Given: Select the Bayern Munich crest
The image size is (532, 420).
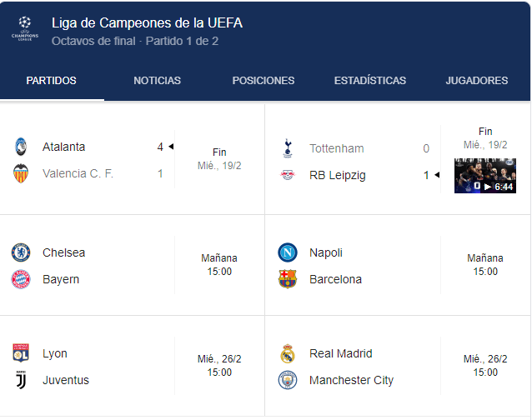Looking at the screenshot, I should point(21,279).
